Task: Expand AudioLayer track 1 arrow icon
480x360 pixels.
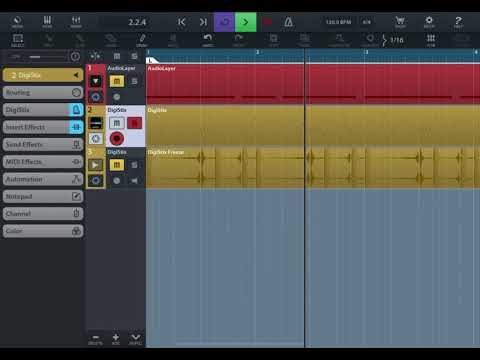Action: pyautogui.click(x=96, y=81)
